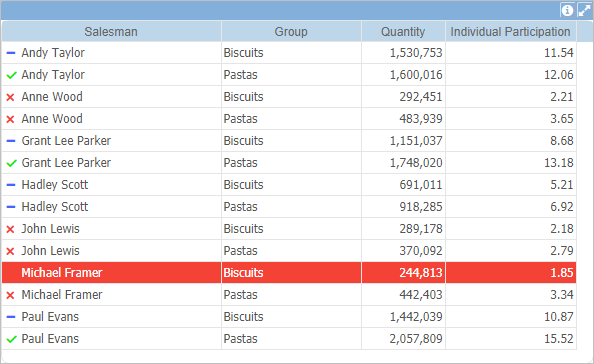Image resolution: width=594 pixels, height=364 pixels.
Task: Sort by Group column header
Action: click(291, 31)
